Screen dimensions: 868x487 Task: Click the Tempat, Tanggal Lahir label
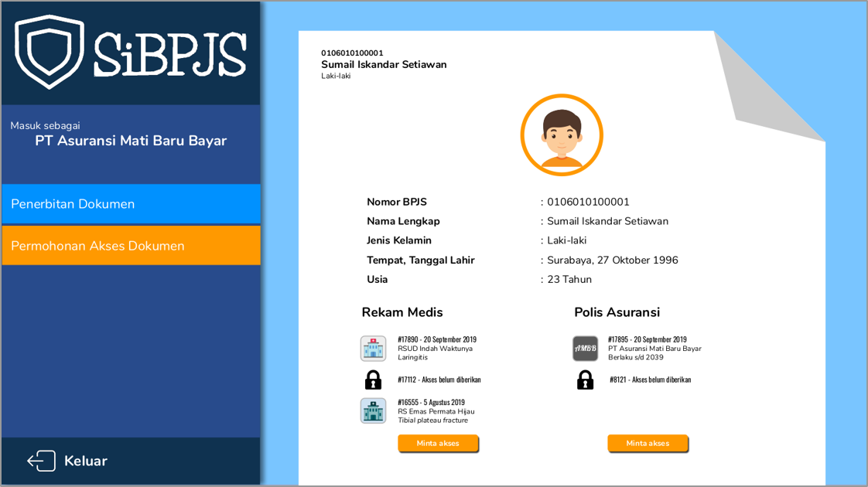click(x=421, y=260)
